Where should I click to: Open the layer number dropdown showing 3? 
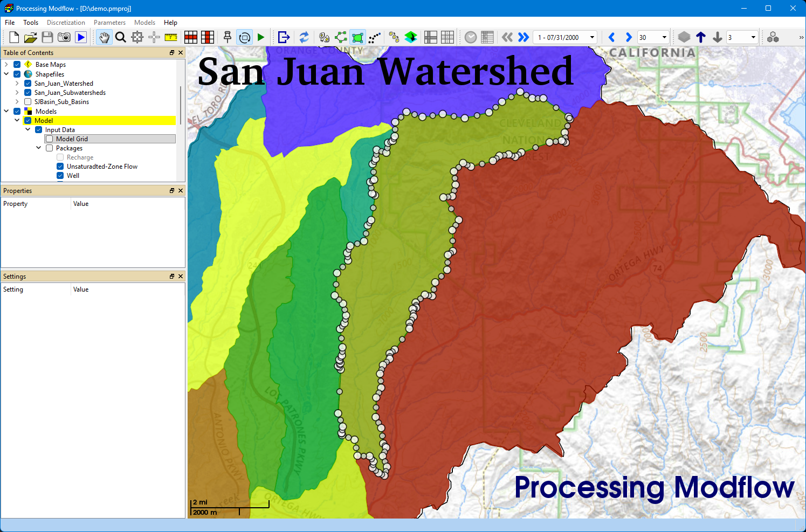(x=742, y=37)
